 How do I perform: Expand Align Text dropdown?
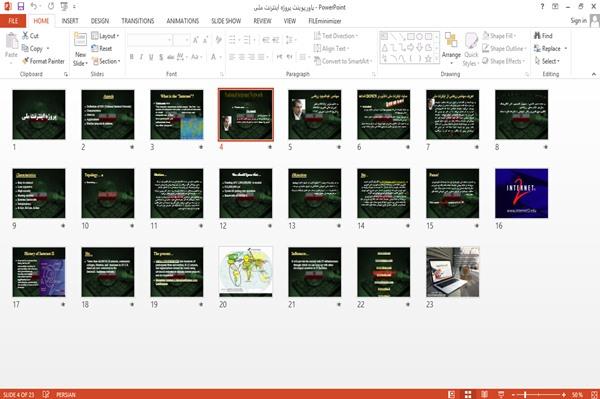pos(331,49)
